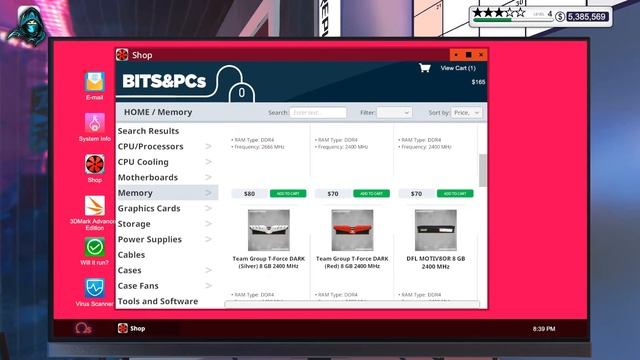Select Tools and Software category
The image size is (640, 360).
tap(158, 301)
